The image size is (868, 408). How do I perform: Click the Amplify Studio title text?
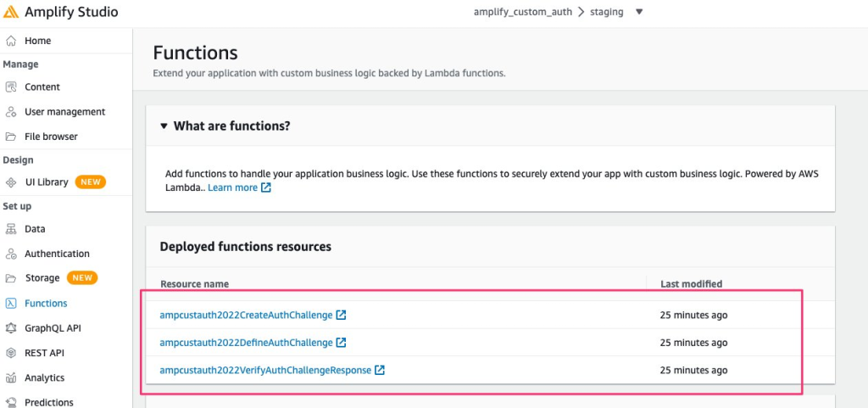click(x=71, y=12)
